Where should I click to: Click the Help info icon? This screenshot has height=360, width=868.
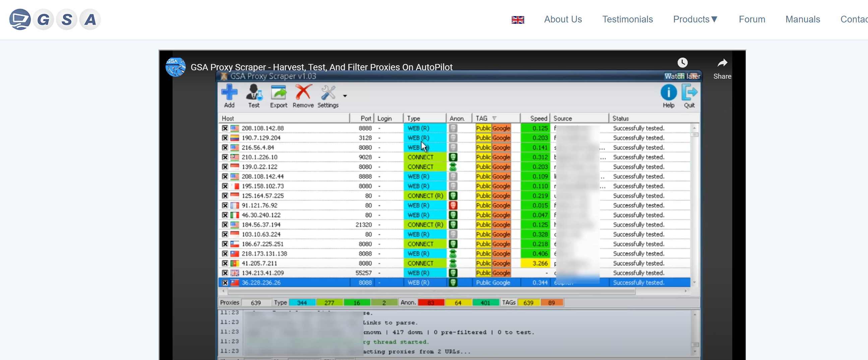[x=668, y=92]
